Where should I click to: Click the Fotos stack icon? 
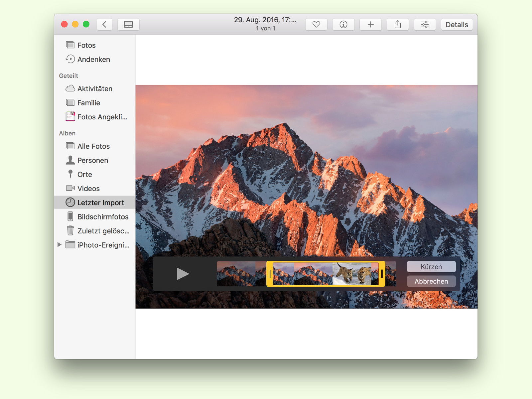coord(70,45)
